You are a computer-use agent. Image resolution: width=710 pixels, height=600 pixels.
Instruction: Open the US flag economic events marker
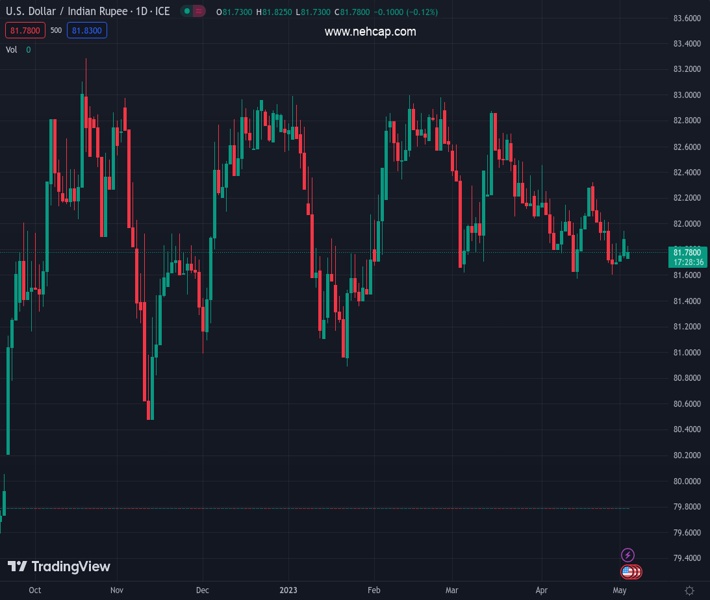pyautogui.click(x=629, y=572)
